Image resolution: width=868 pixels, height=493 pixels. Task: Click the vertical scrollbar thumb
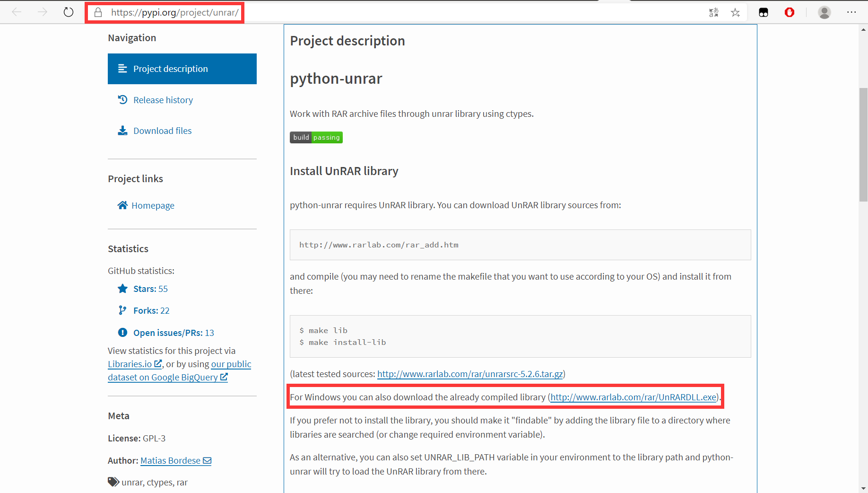(x=863, y=145)
